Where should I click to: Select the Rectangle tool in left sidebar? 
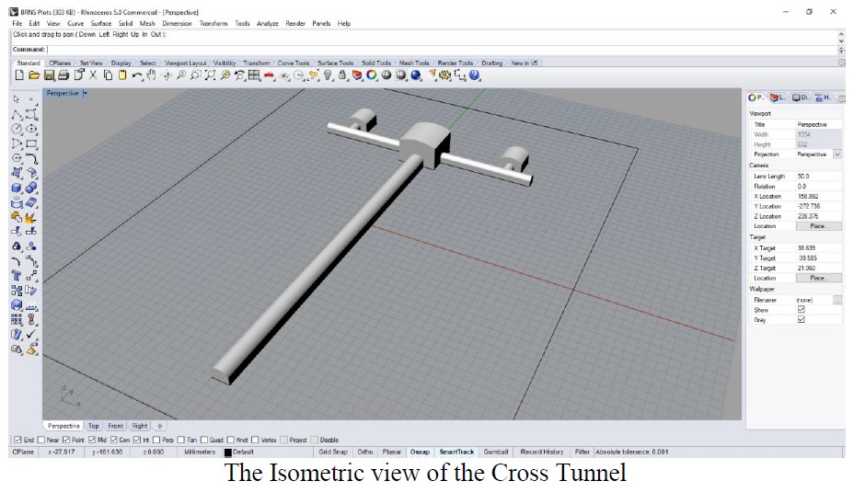[31, 143]
